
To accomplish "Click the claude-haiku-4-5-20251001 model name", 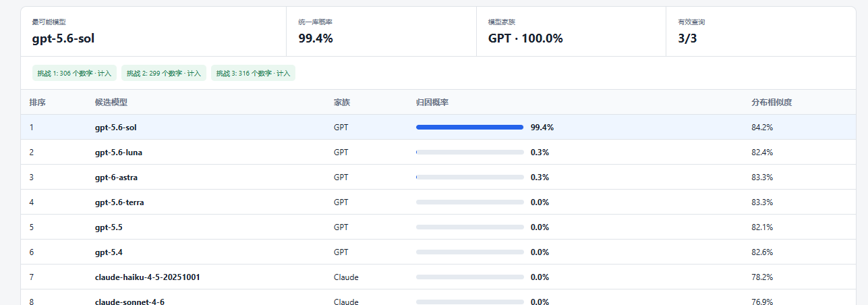I will pyautogui.click(x=148, y=277).
